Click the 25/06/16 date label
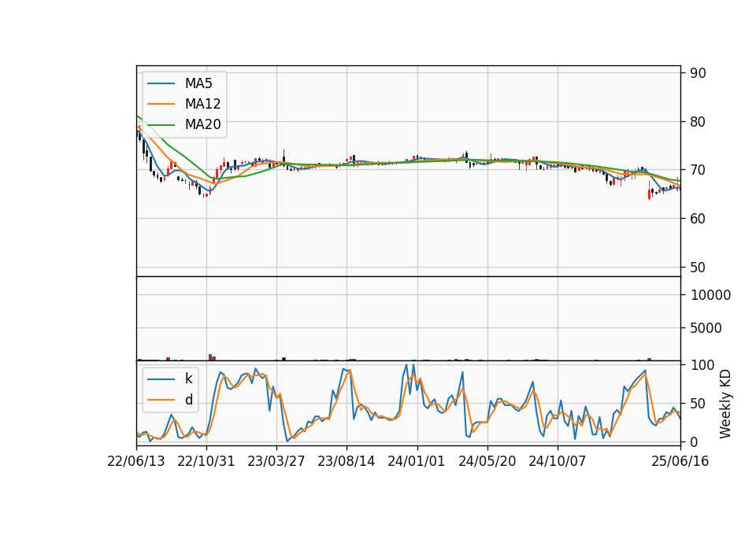Image resolution: width=756 pixels, height=543 pixels. tap(680, 461)
